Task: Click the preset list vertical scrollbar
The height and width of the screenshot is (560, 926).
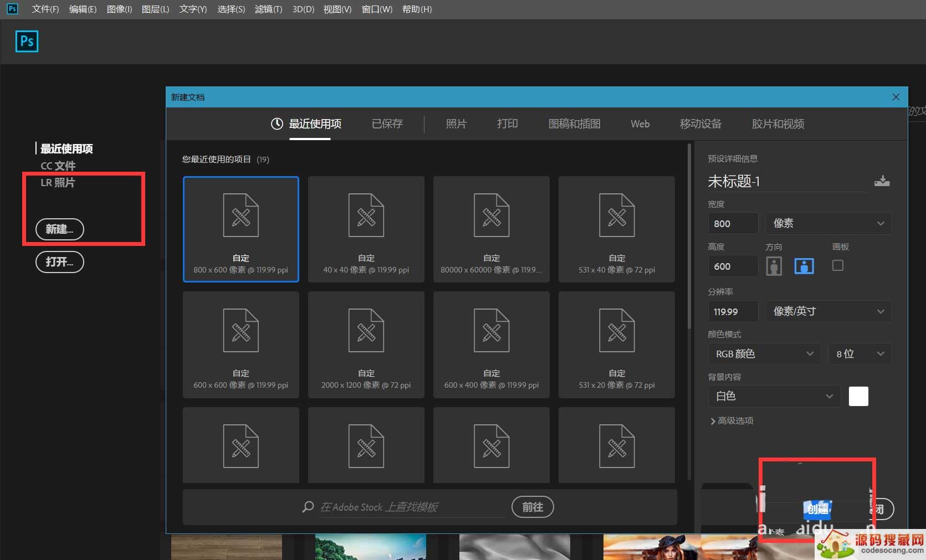Action: pos(689,237)
